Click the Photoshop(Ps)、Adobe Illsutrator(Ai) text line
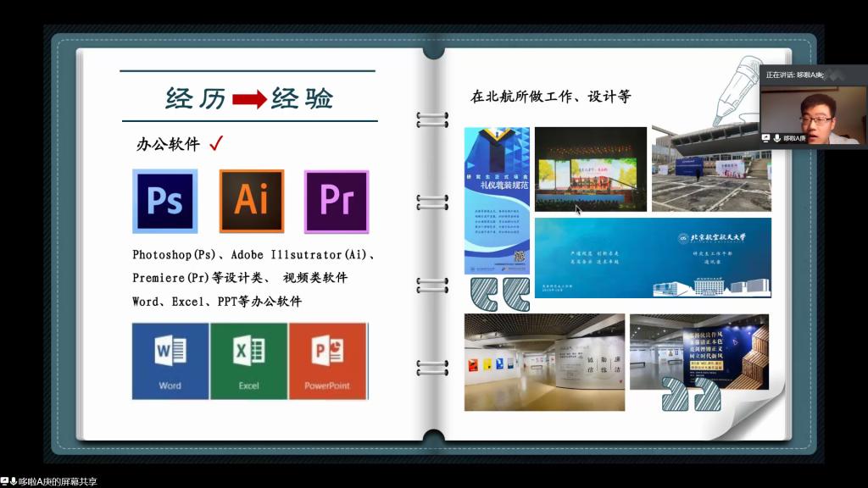 click(254, 254)
